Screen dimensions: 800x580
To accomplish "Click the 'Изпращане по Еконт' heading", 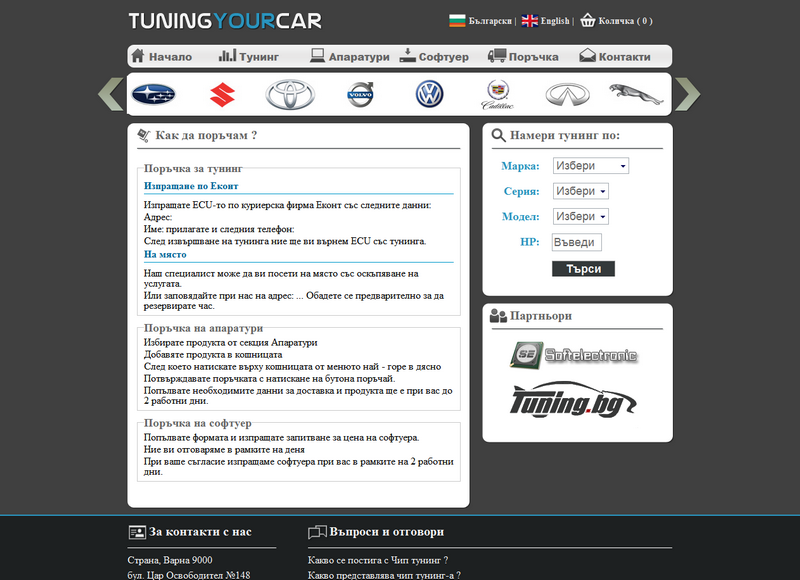I will coord(191,186).
